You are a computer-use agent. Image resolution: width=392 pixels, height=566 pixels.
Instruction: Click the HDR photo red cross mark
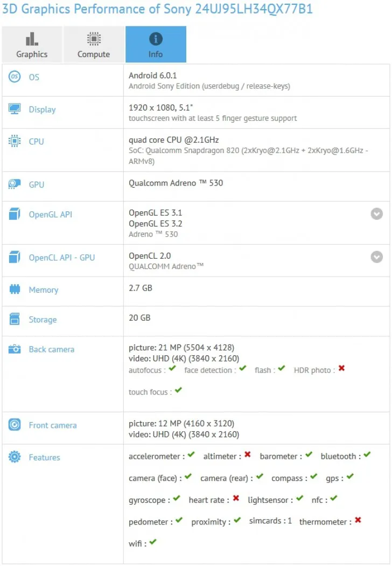(x=341, y=369)
